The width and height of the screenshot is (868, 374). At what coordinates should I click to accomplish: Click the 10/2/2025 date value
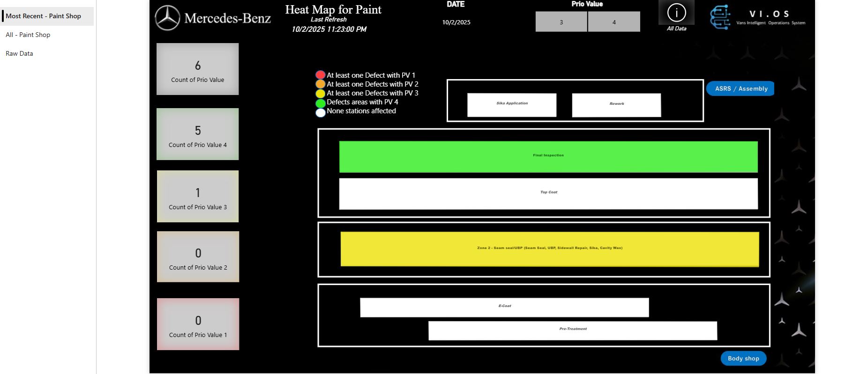(x=456, y=22)
